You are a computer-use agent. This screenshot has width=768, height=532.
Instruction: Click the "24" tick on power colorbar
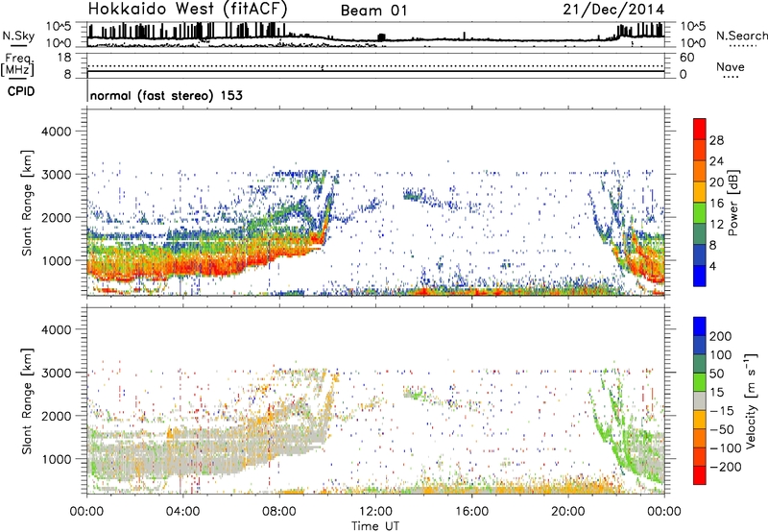coord(716,161)
